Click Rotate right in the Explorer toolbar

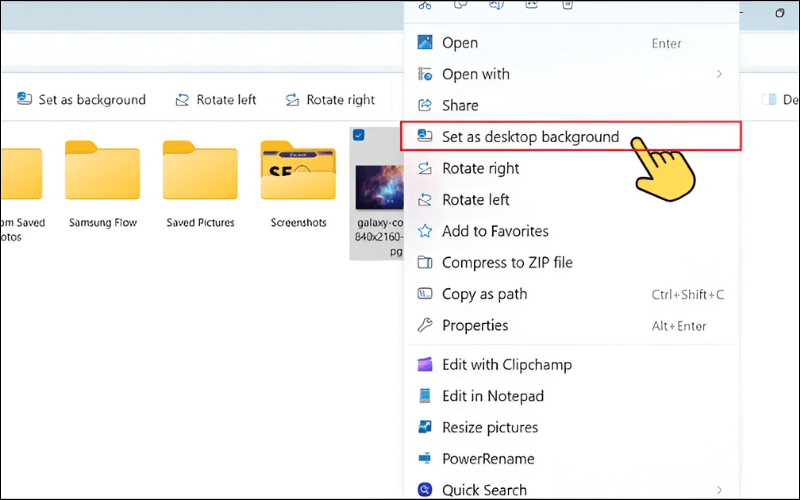coord(330,99)
